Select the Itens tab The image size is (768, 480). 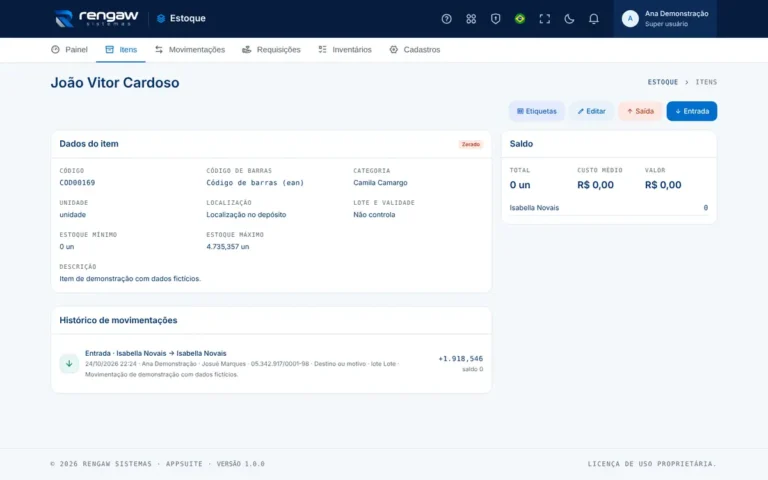pos(120,49)
